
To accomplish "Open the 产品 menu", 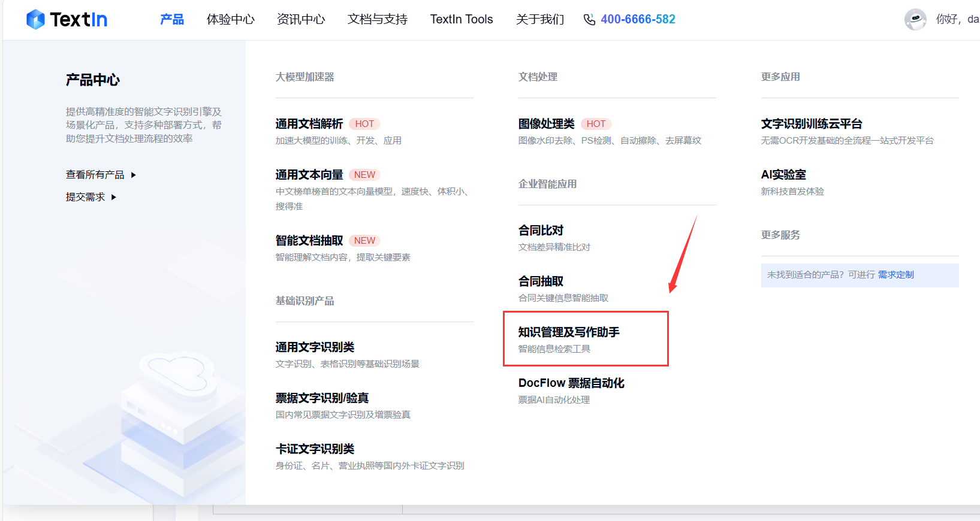I will 172,19.
